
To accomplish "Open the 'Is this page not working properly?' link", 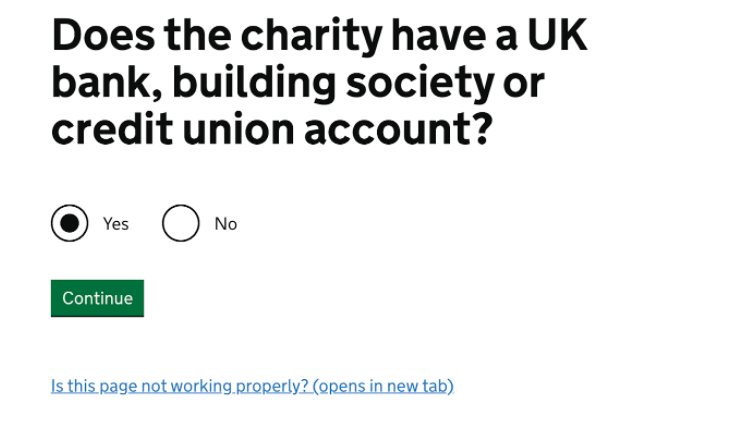I will click(x=252, y=386).
